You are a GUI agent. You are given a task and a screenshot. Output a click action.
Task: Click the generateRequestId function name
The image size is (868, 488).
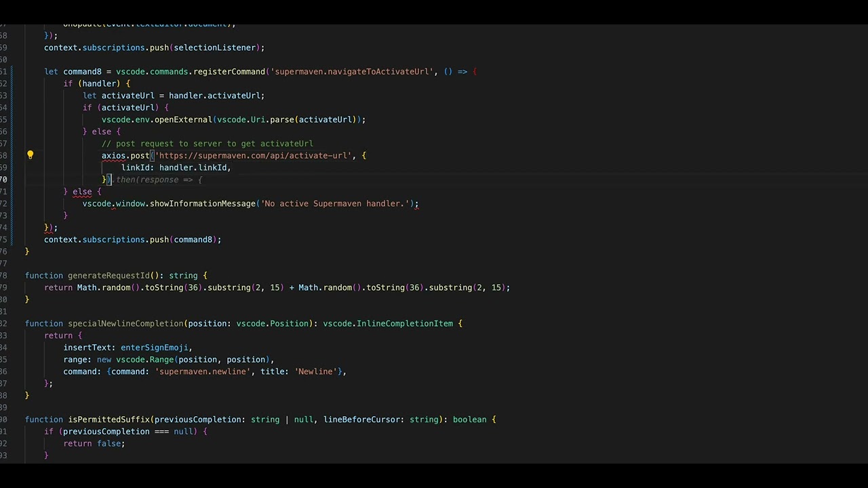pos(108,275)
